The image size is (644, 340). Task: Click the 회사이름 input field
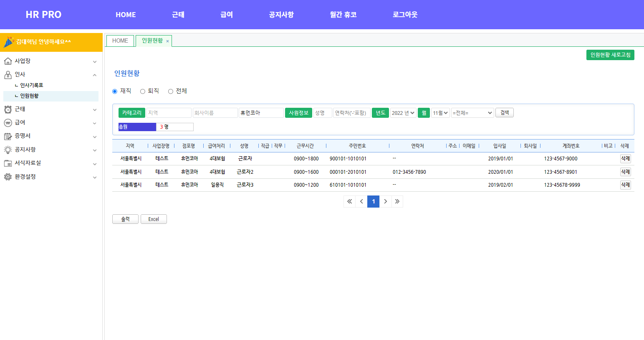click(x=215, y=113)
